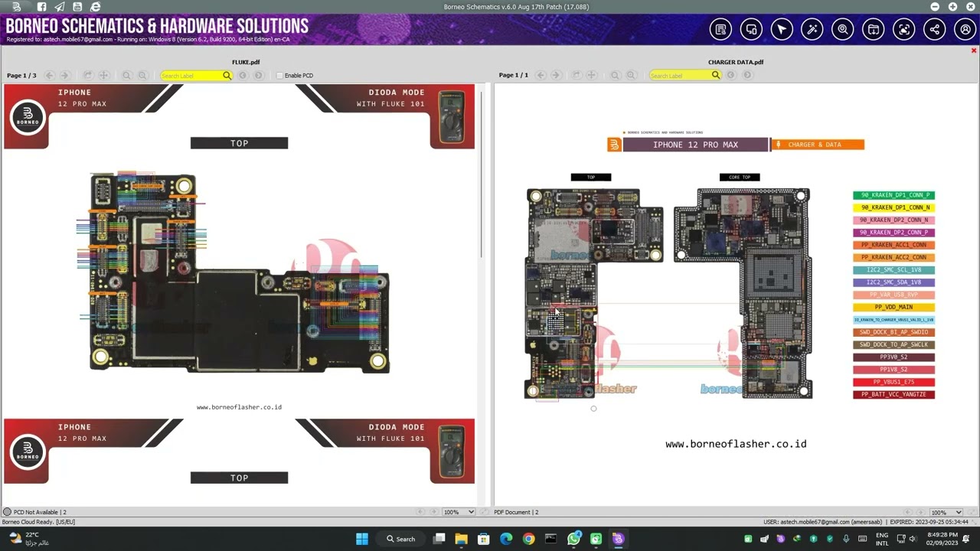Click pan/move tool in CHARGER DATA.pdf pane

[592, 75]
